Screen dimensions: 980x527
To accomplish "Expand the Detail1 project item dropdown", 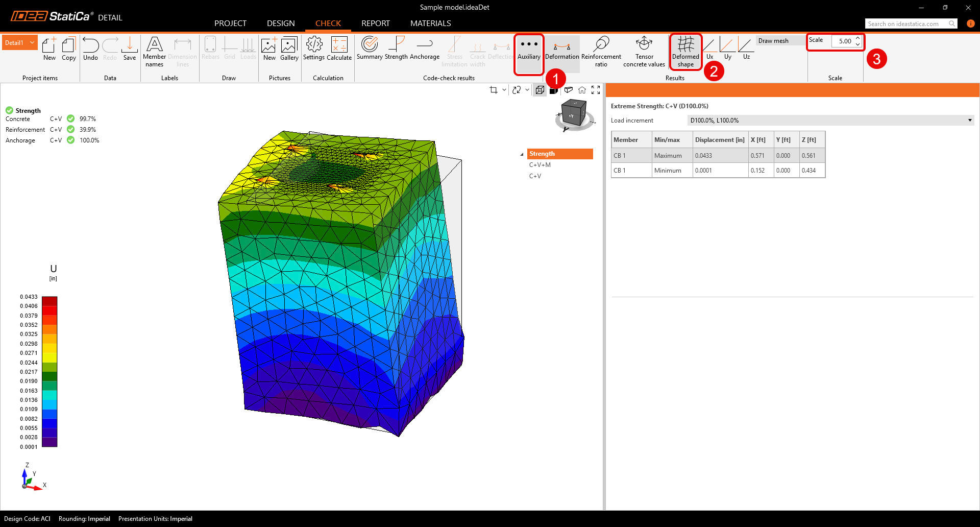I will (x=32, y=43).
